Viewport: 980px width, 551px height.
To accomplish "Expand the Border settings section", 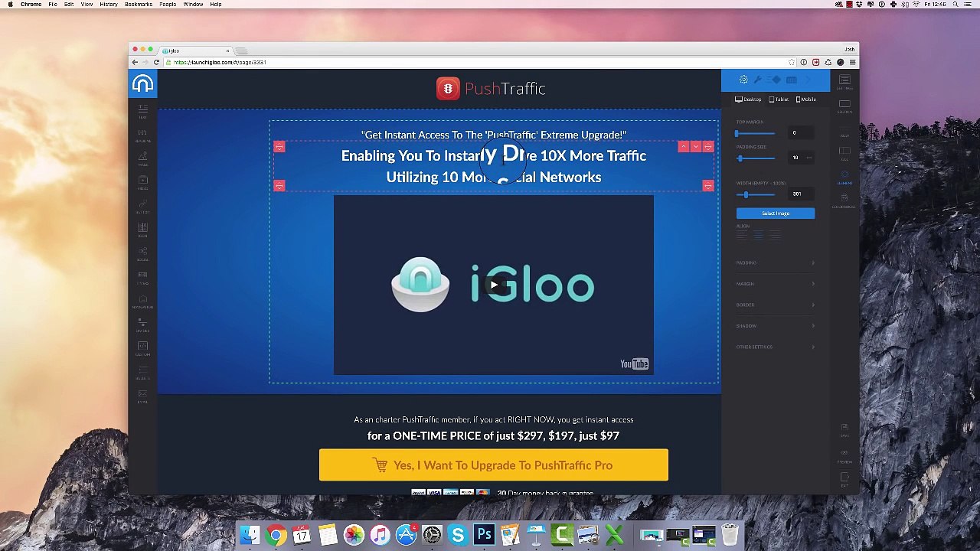I will pos(775,305).
